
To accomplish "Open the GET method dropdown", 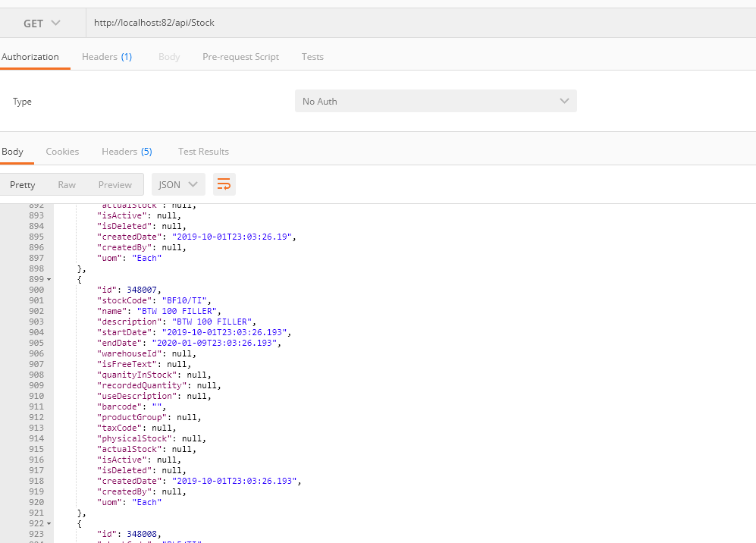I will pyautogui.click(x=42, y=23).
